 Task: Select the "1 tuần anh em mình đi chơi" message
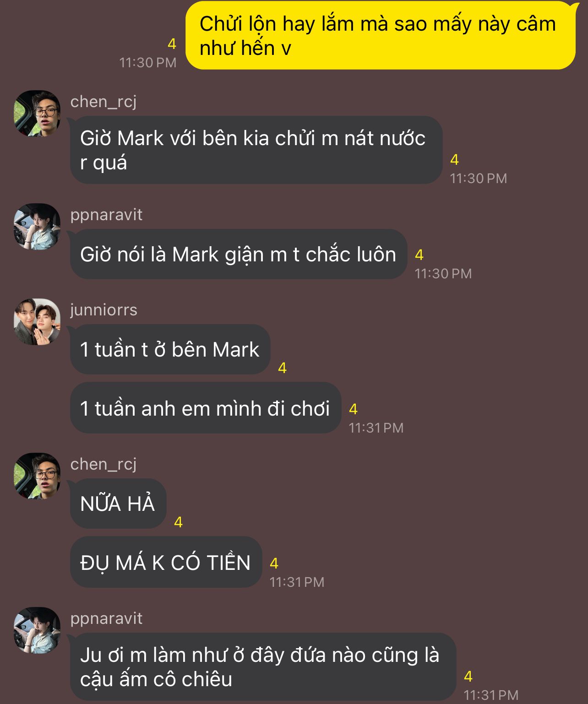pyautogui.click(x=206, y=408)
